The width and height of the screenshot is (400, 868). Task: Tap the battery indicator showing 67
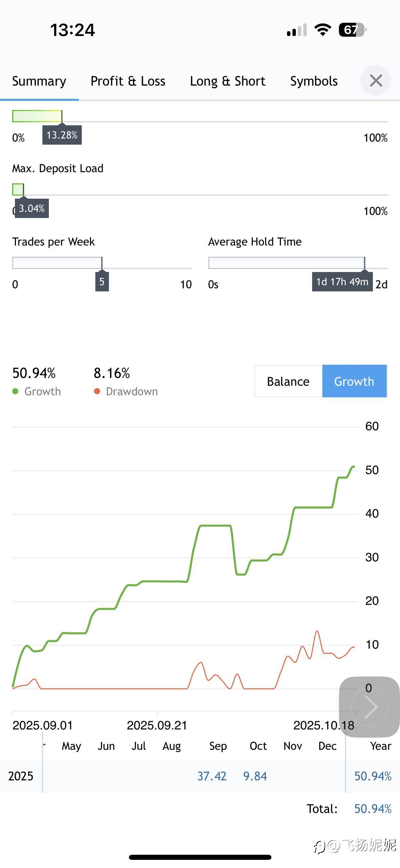point(352,30)
